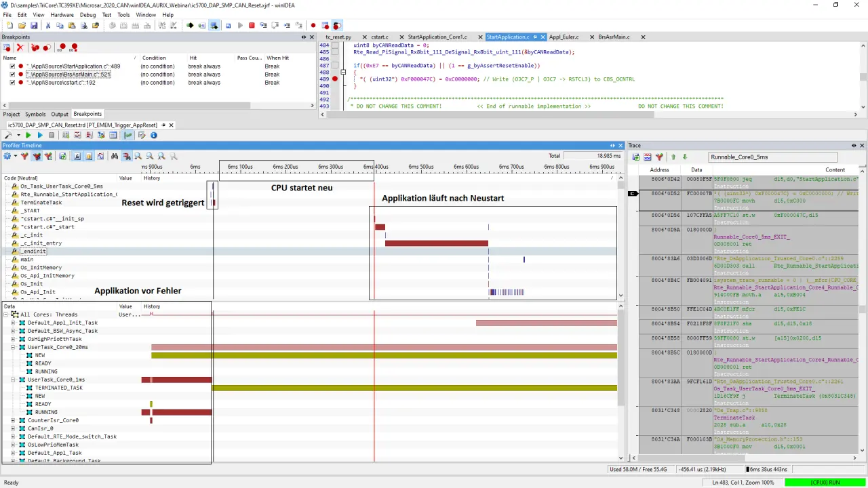Start the analyzer with the green play button
This screenshot has width=868, height=488.
click(x=28, y=136)
